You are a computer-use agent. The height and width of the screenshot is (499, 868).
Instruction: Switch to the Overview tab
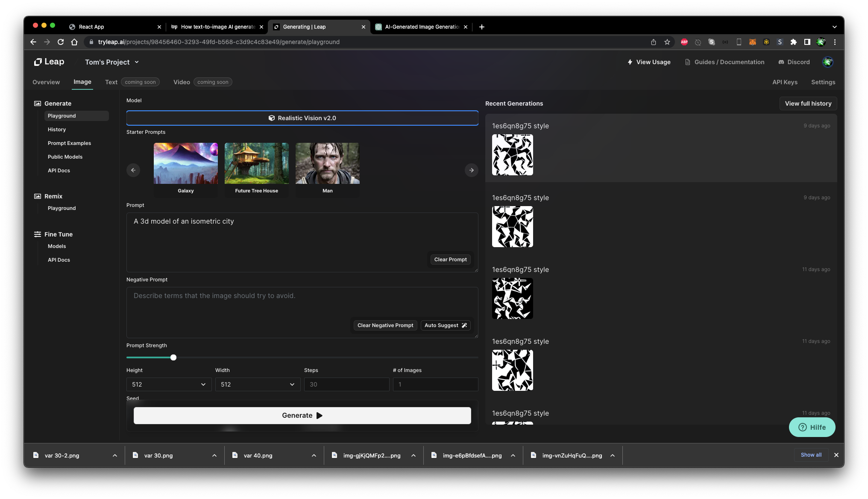[x=46, y=82]
